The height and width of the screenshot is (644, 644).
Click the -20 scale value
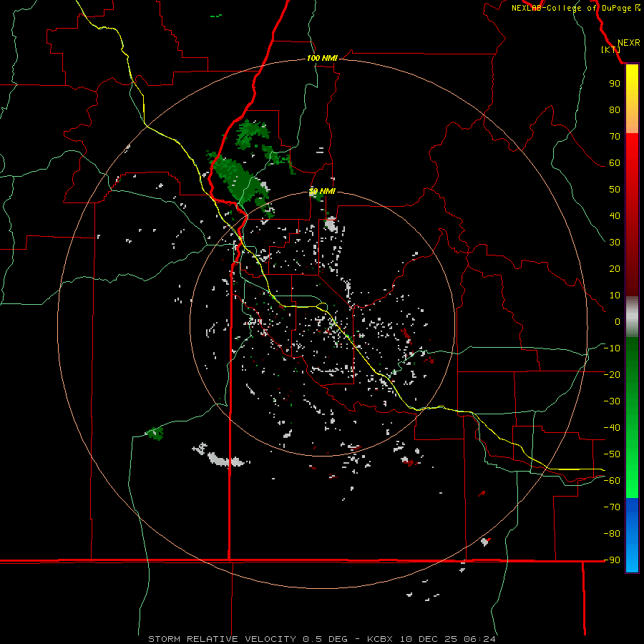[x=612, y=374]
